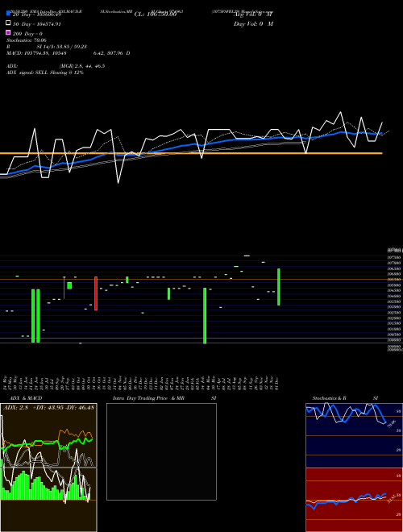Click the 'Stochastics: 79.06' readout
403x532 pixels.
(x=26, y=40)
